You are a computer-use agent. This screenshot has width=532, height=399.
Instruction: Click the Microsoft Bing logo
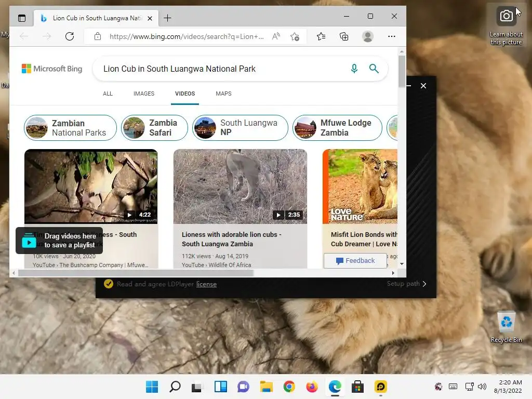tap(52, 69)
